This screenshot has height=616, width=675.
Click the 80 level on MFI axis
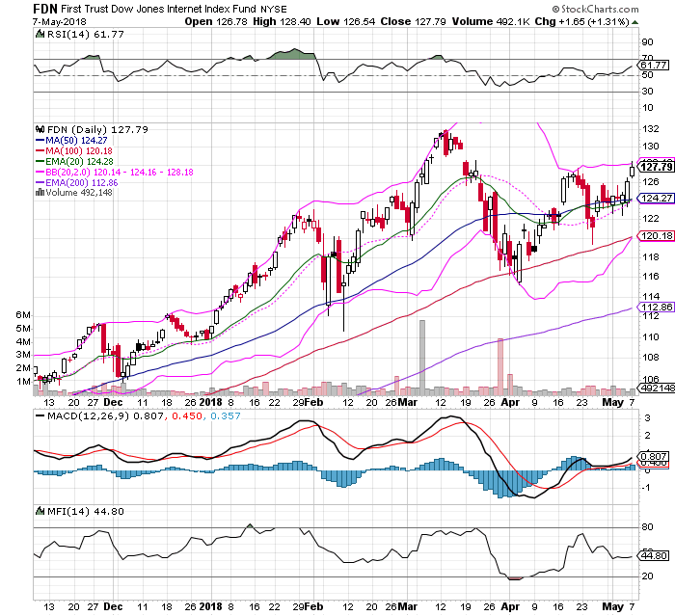[x=647, y=527]
